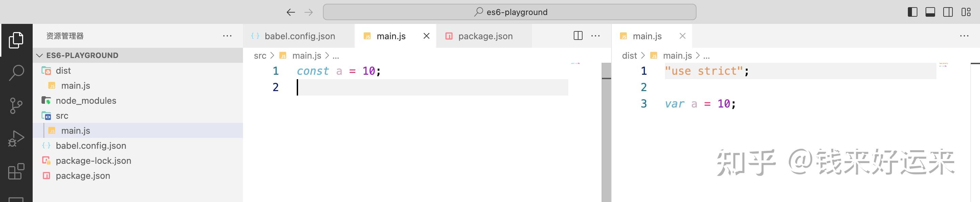Expand the src folder breadcrumb ellipsis

[x=336, y=56]
